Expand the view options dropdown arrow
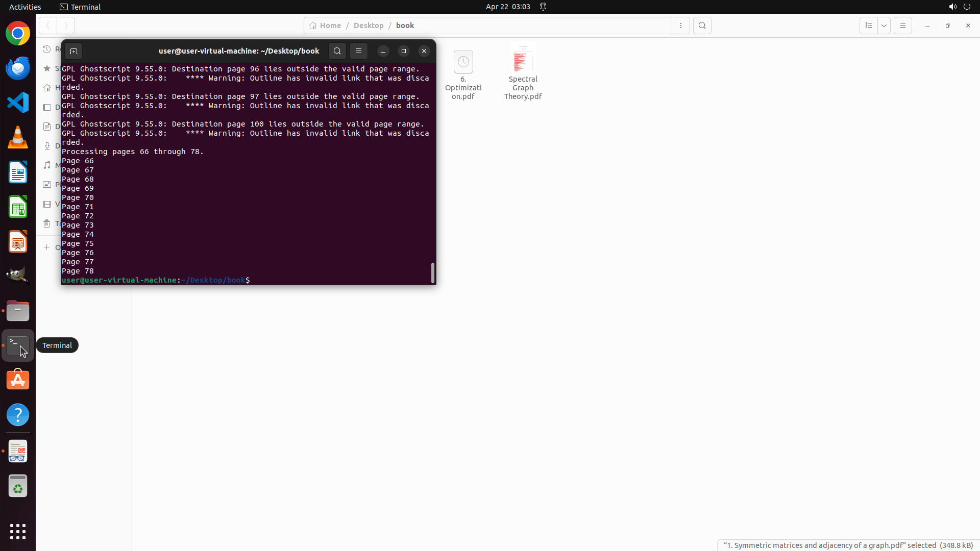Image resolution: width=980 pixels, height=551 pixels. [884, 26]
